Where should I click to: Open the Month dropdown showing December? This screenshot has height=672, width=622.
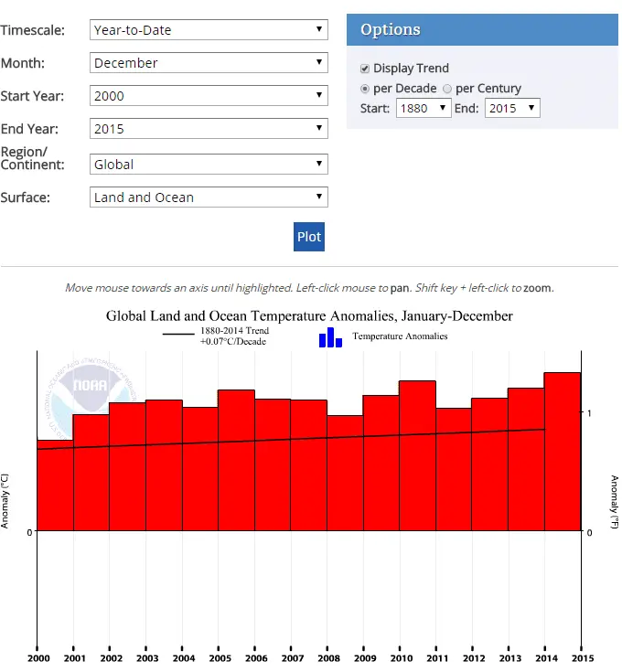coord(209,62)
